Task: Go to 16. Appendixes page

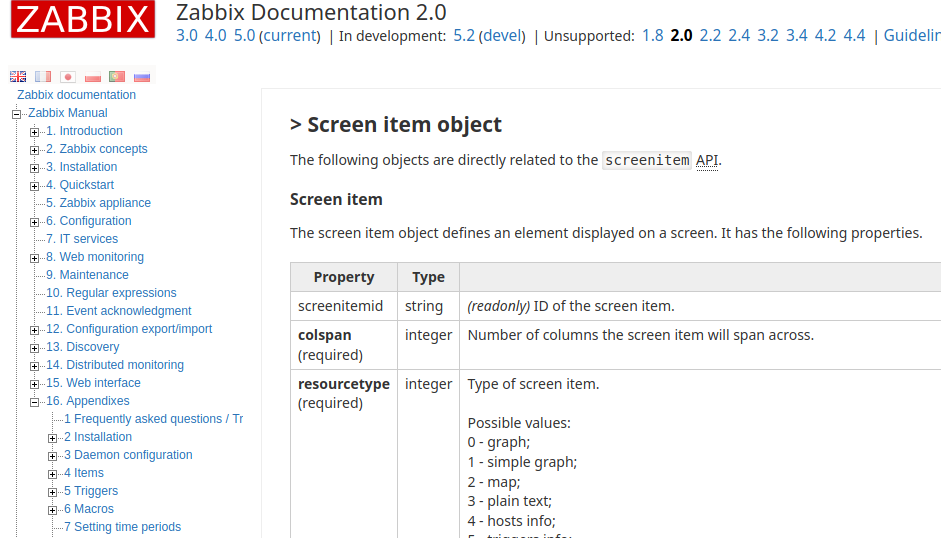Action: tap(88, 401)
